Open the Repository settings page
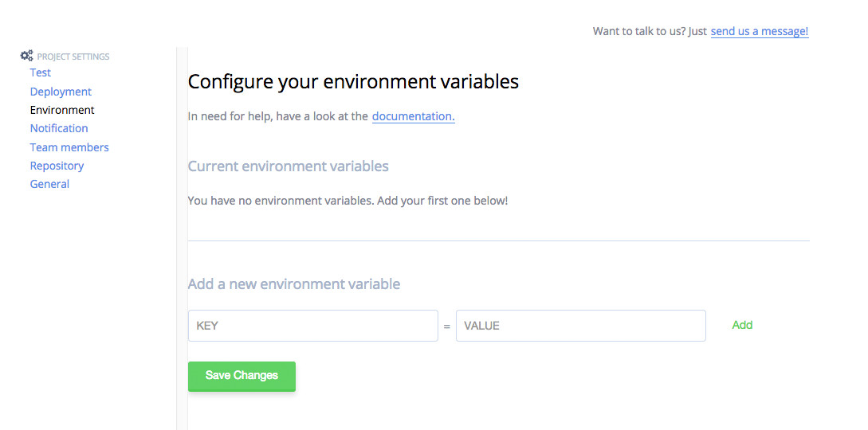 pyautogui.click(x=57, y=166)
